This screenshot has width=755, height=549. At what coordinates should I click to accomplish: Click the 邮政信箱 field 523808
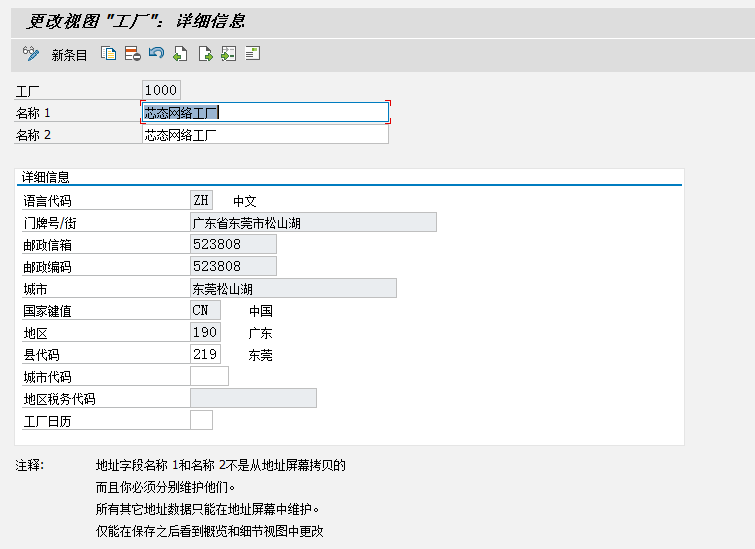point(234,244)
